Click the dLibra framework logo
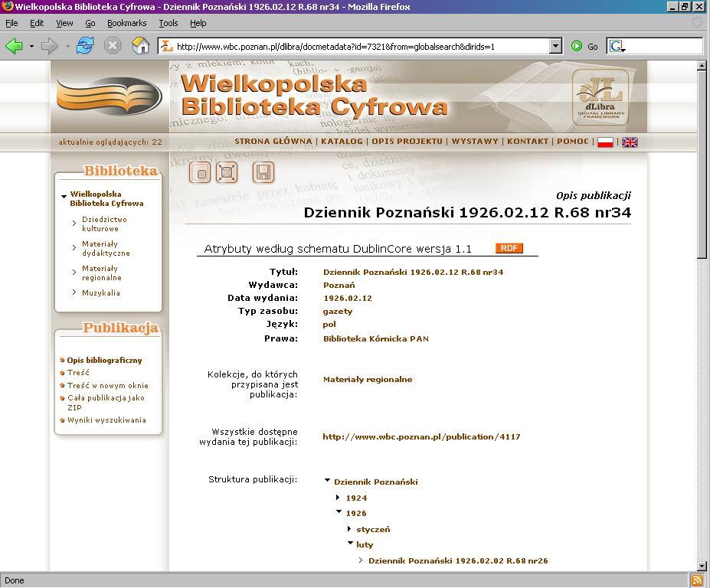710x588 pixels. click(x=600, y=97)
